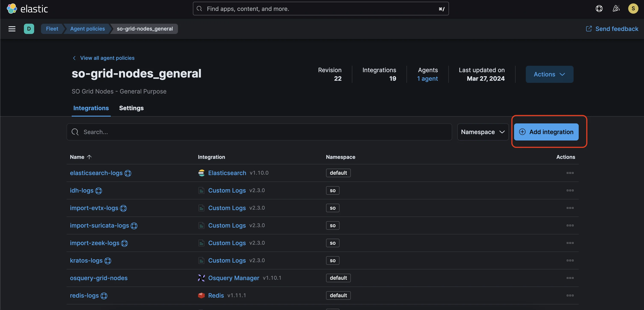
Task: Open the Osquery Manager integration link
Action: click(x=234, y=278)
